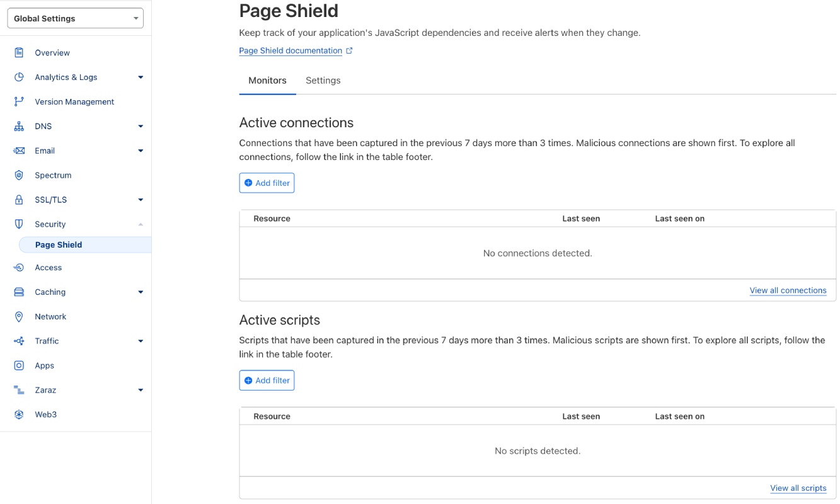840x504 pixels.
Task: Click the Web3 sidebar label
Action: 46,415
